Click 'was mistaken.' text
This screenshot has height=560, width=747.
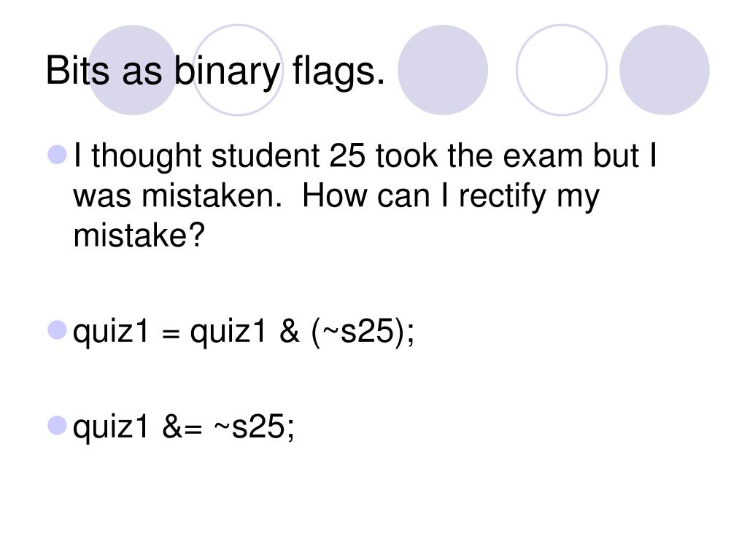pyautogui.click(x=178, y=196)
